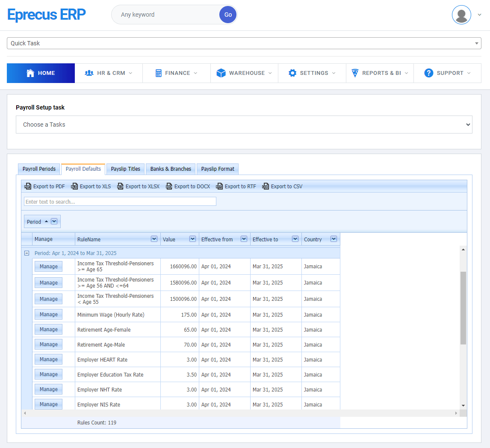This screenshot has height=448, width=490.
Task: Click the Settings gear icon
Action: pos(292,73)
